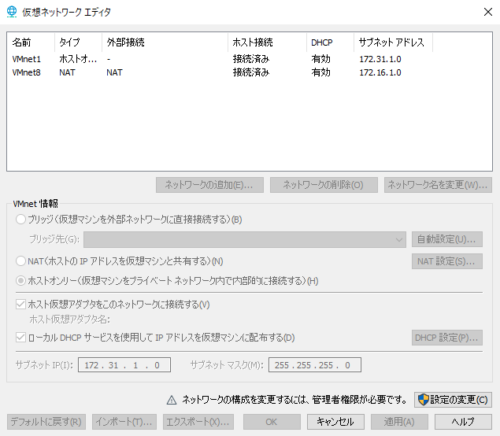The width and height of the screenshot is (500, 436).
Task: Select the ブリッジ radio button
Action: click(21, 219)
